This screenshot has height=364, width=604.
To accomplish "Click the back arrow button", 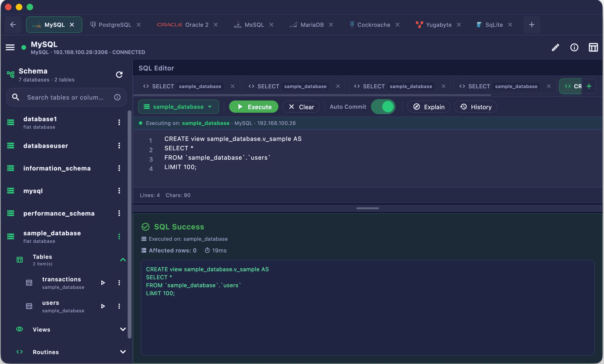I will point(13,25).
